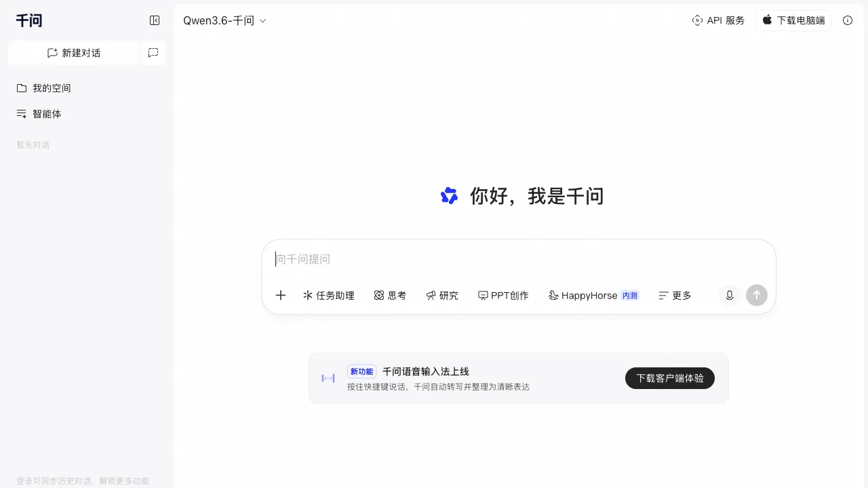
Task: Click the microphone voice input icon
Action: tap(730, 296)
